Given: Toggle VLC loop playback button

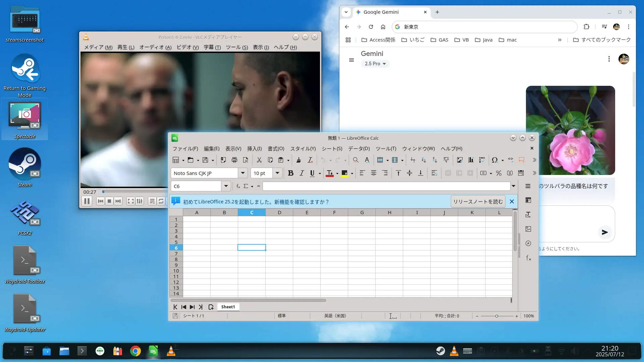Looking at the screenshot, I should (x=161, y=201).
